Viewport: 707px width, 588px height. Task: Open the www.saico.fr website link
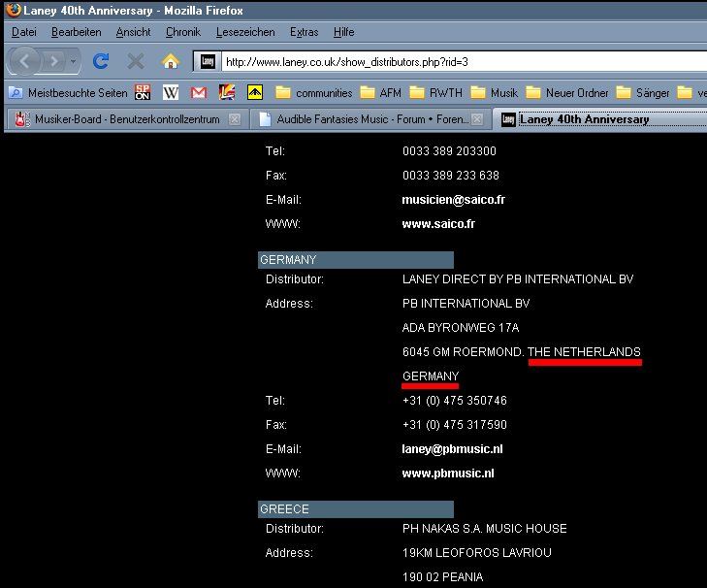tap(438, 224)
